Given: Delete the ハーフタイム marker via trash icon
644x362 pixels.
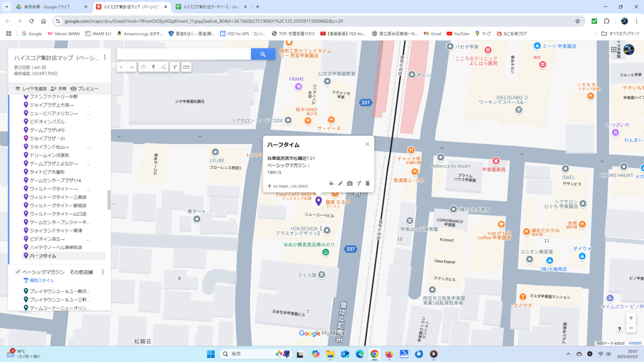Looking at the screenshot, I should tap(368, 183).
